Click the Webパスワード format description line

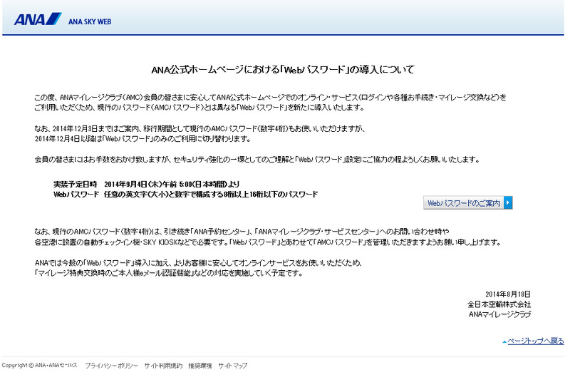coord(185,194)
